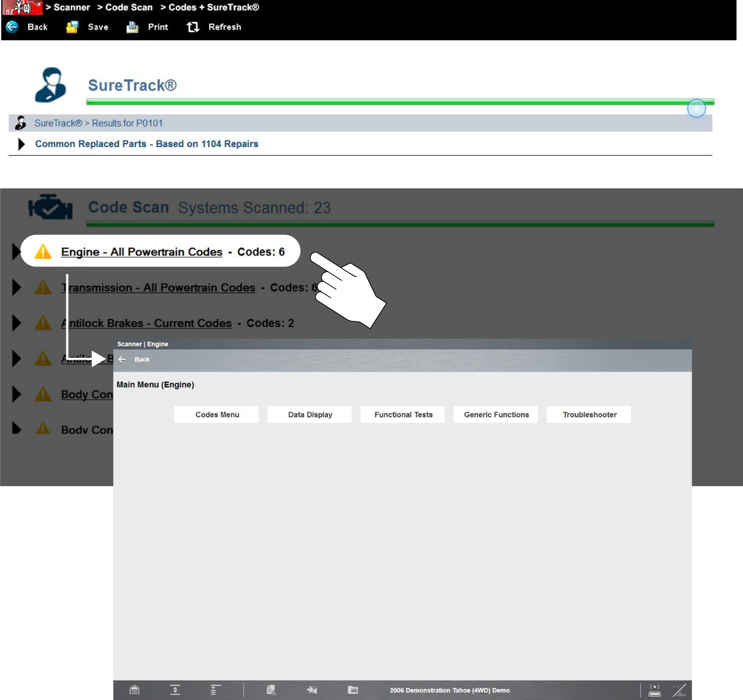Expand the Engine All Powertrain Codes arrow
This screenshot has width=743, height=700.
click(x=16, y=251)
